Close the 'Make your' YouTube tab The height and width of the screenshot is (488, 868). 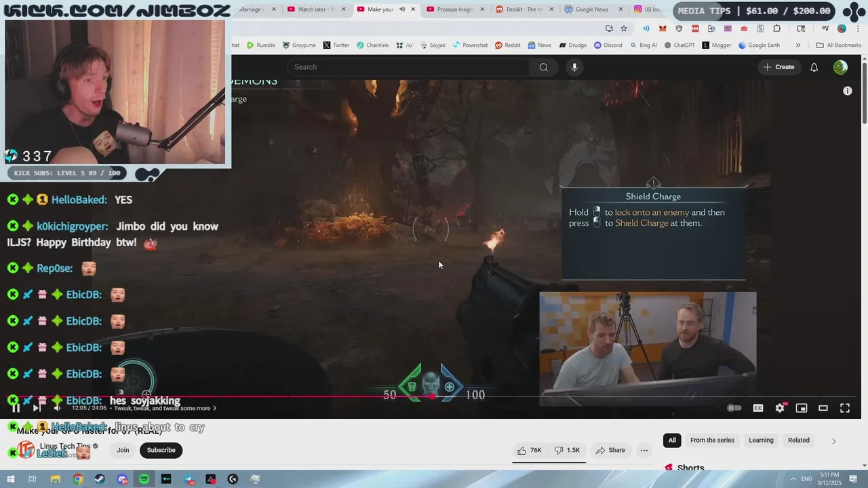coord(413,9)
